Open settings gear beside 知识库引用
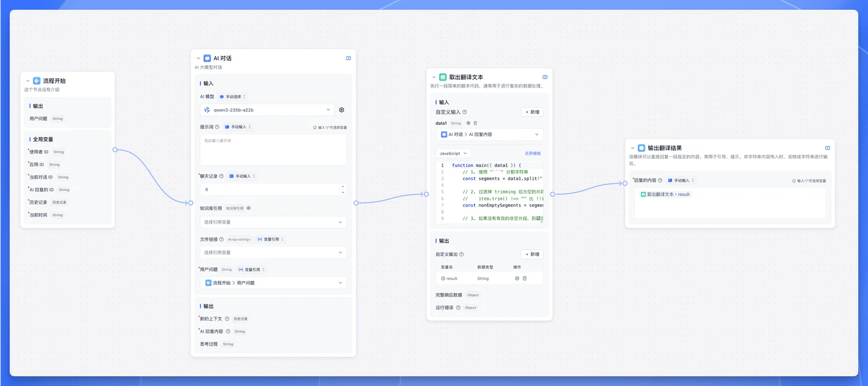This screenshot has width=868, height=386. [x=249, y=209]
